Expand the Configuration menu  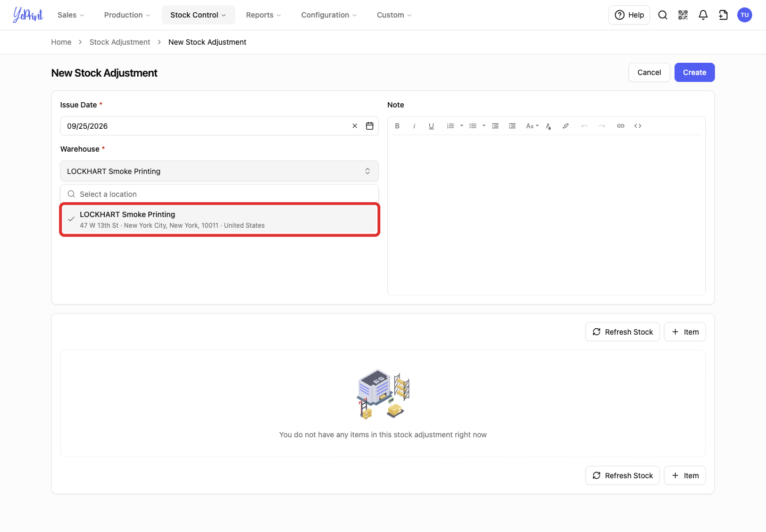[x=329, y=15]
